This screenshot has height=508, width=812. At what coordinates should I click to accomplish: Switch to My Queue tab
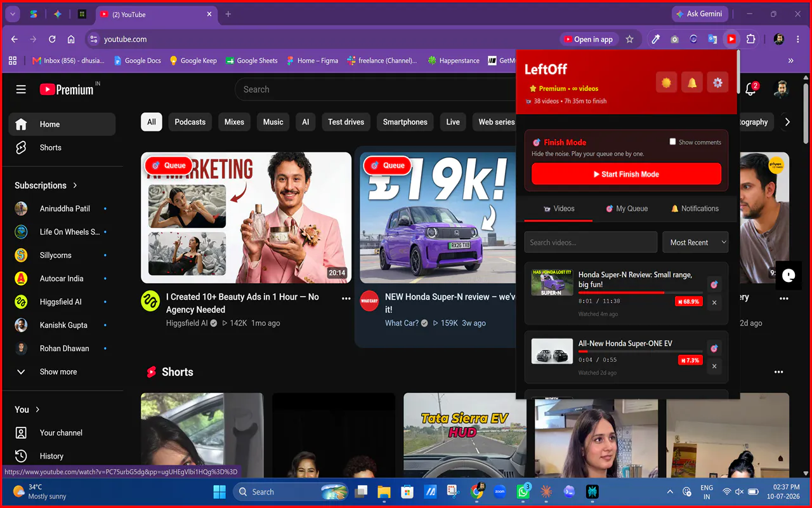[627, 208]
